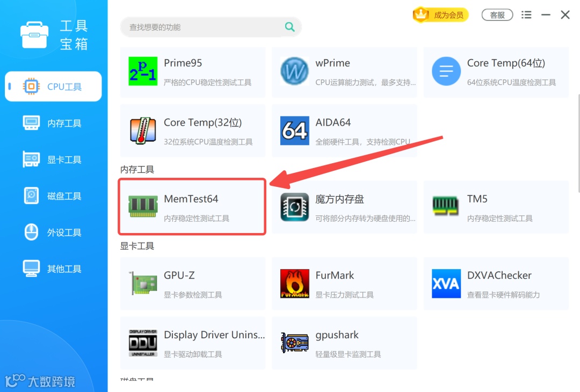Click the Core Temp(64位) blue circle icon
This screenshot has height=392, width=580.
446,71
